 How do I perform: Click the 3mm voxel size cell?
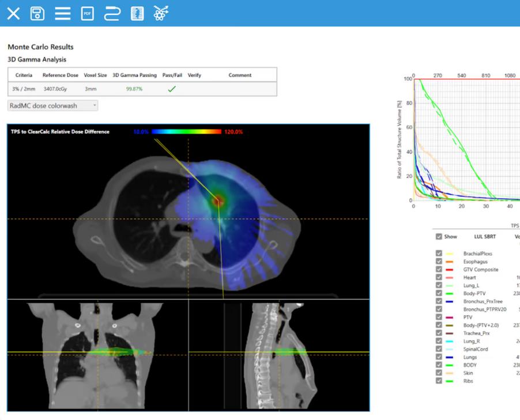point(91,89)
